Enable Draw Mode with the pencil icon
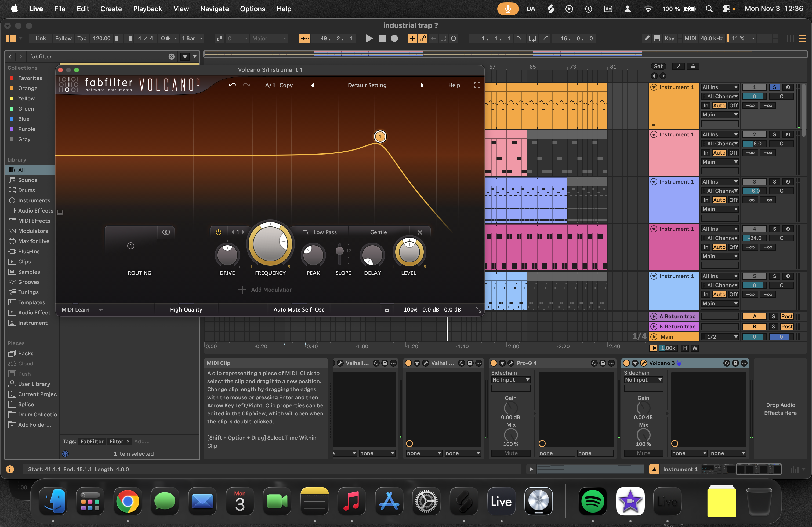812x527 pixels. 647,39
